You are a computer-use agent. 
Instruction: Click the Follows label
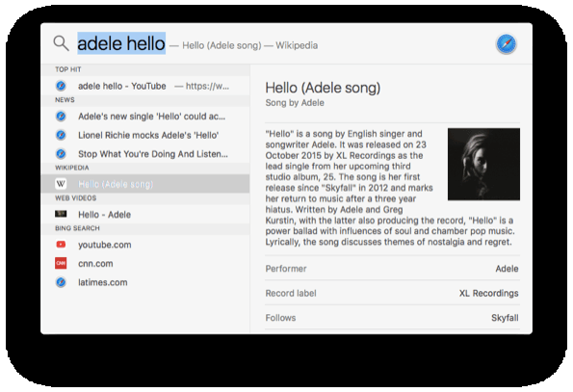point(280,318)
